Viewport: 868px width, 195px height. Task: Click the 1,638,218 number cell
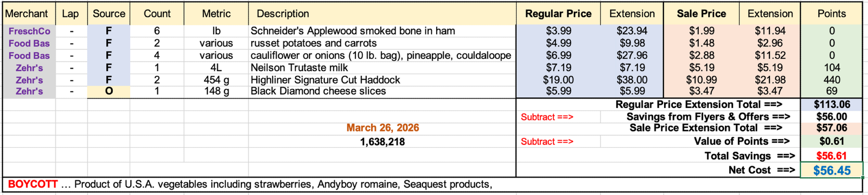point(382,142)
